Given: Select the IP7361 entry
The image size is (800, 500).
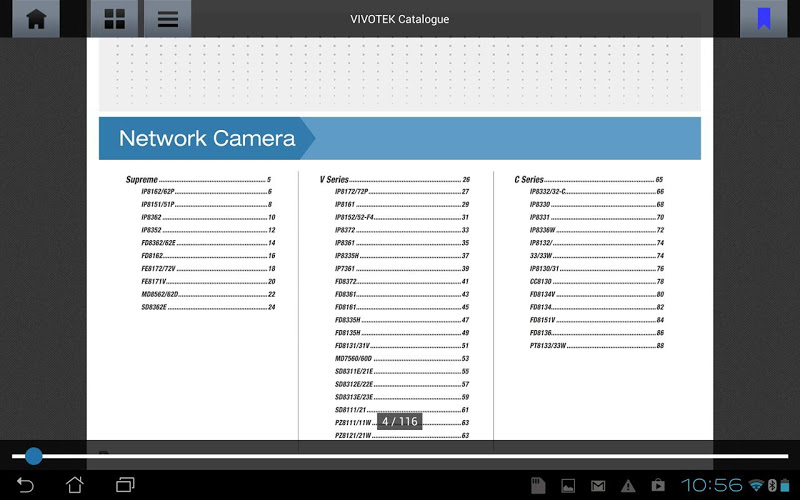Looking at the screenshot, I should pos(402,268).
